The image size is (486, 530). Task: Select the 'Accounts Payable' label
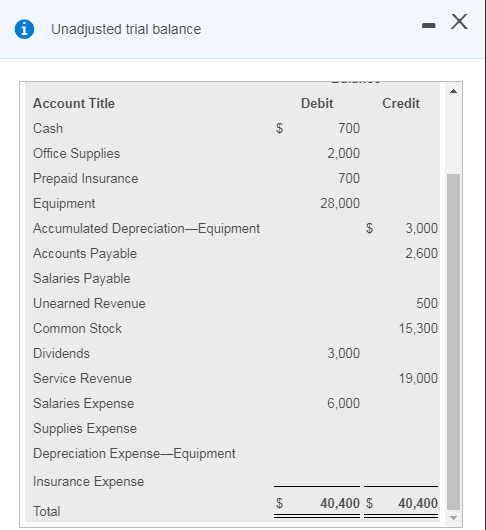pos(85,254)
